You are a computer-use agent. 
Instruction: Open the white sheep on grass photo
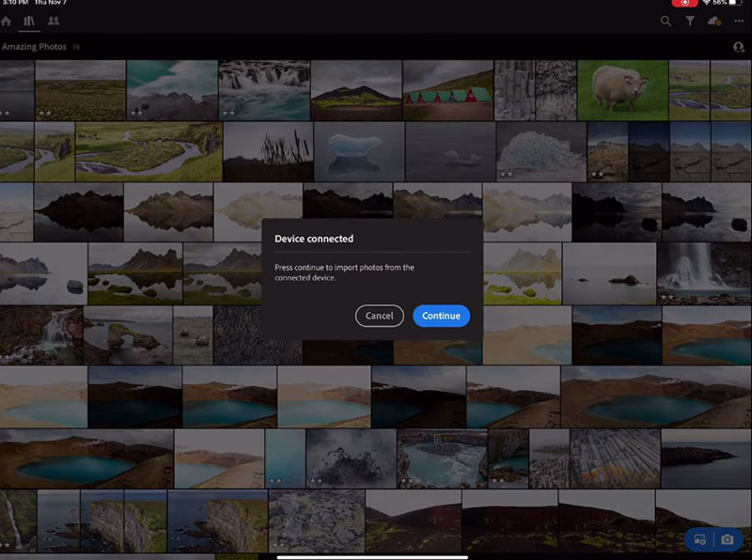tap(622, 90)
